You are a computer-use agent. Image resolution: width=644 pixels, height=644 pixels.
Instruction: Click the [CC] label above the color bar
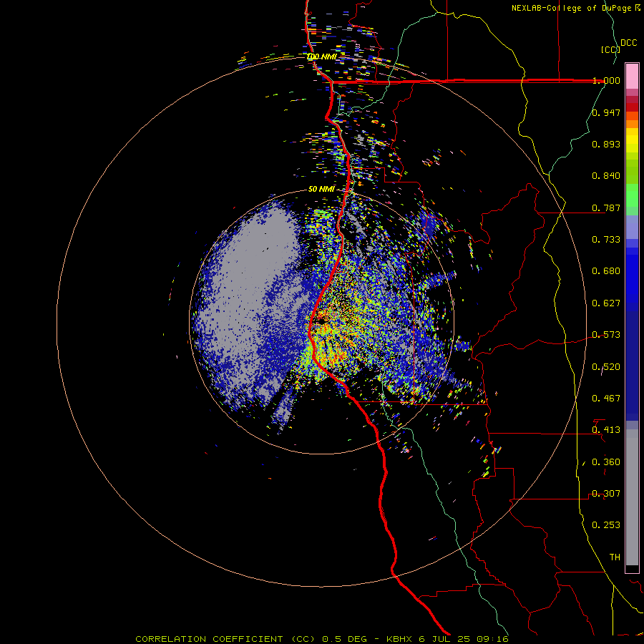pos(610,49)
